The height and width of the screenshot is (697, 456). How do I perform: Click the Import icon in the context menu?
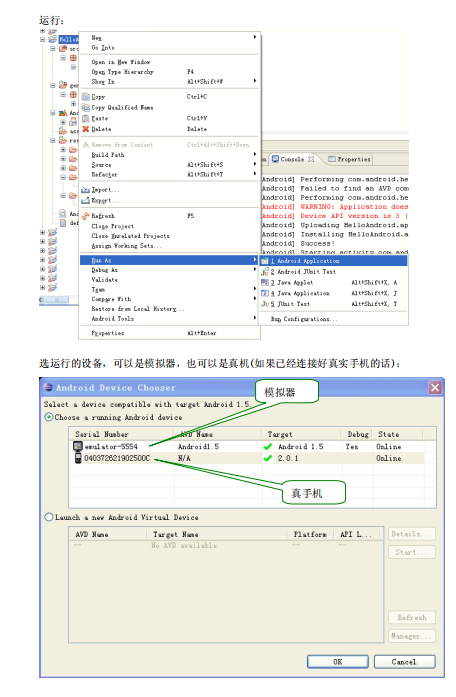pyautogui.click(x=86, y=190)
